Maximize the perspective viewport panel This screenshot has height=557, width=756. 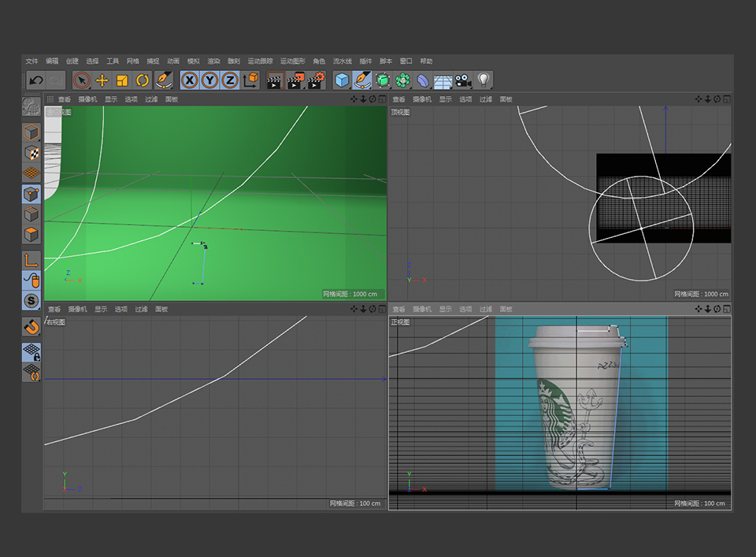click(x=382, y=98)
